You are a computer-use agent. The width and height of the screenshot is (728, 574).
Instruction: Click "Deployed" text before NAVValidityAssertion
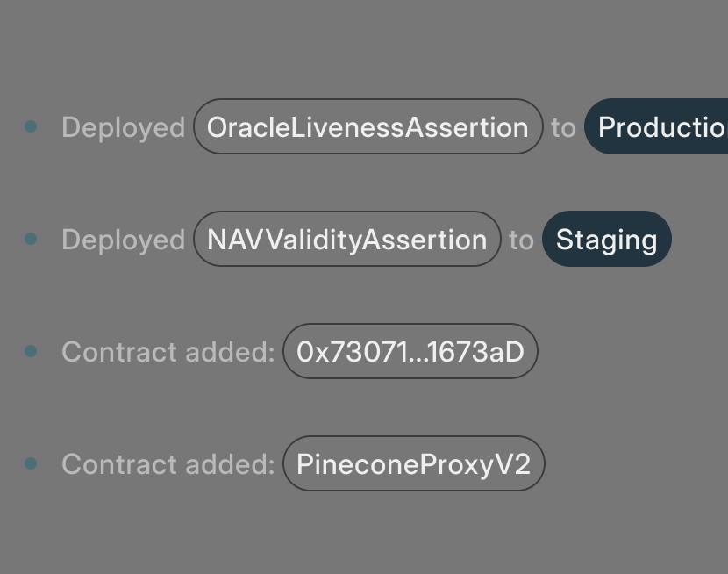pyautogui.click(x=123, y=240)
